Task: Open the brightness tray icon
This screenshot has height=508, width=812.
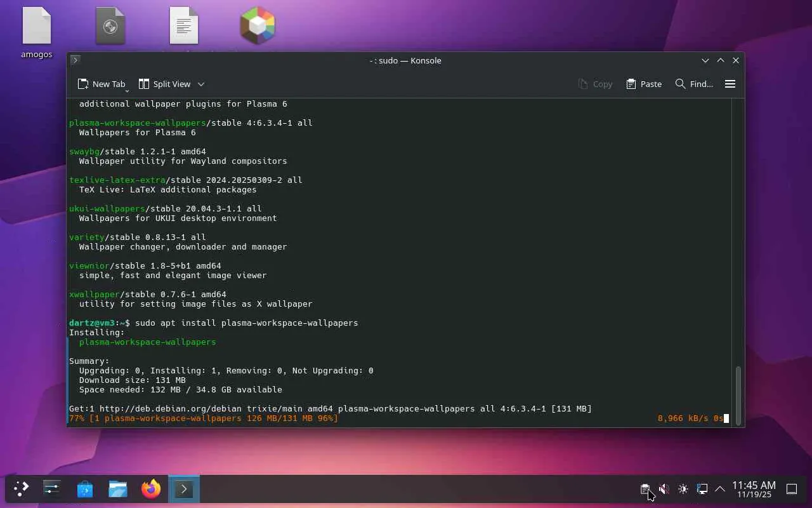Action: point(683,489)
